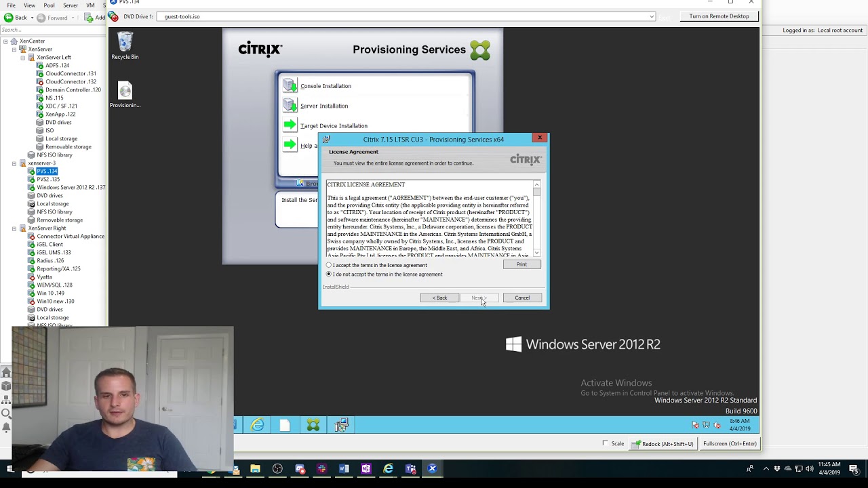Collapse the XenServer pool node
868x488 pixels.
pyautogui.click(x=14, y=49)
